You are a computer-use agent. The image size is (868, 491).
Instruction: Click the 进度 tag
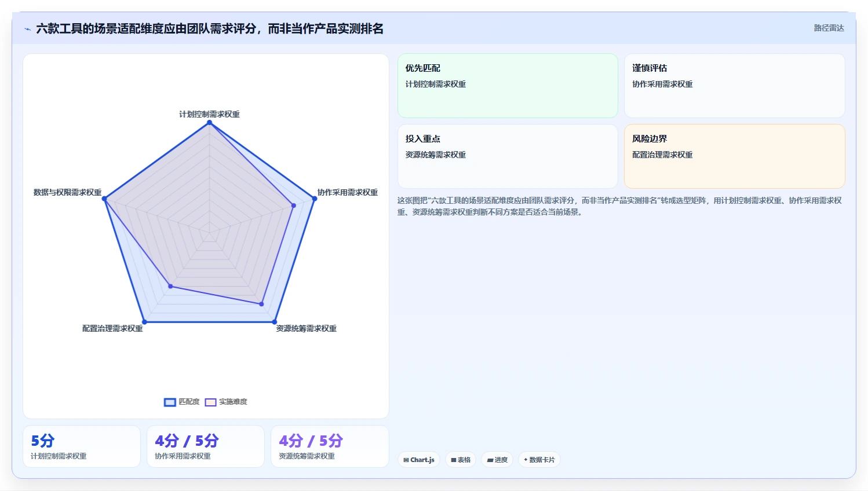click(x=497, y=460)
